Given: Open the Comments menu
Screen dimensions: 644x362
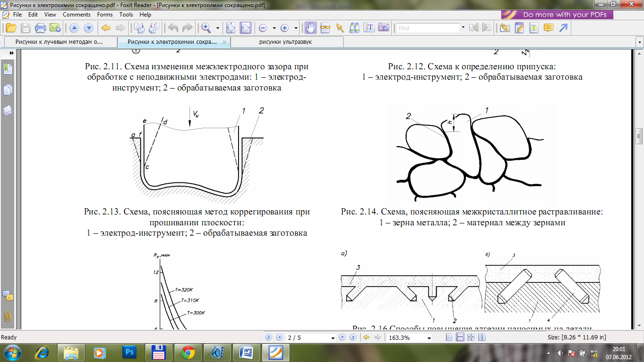Looking at the screenshot, I should point(77,15).
